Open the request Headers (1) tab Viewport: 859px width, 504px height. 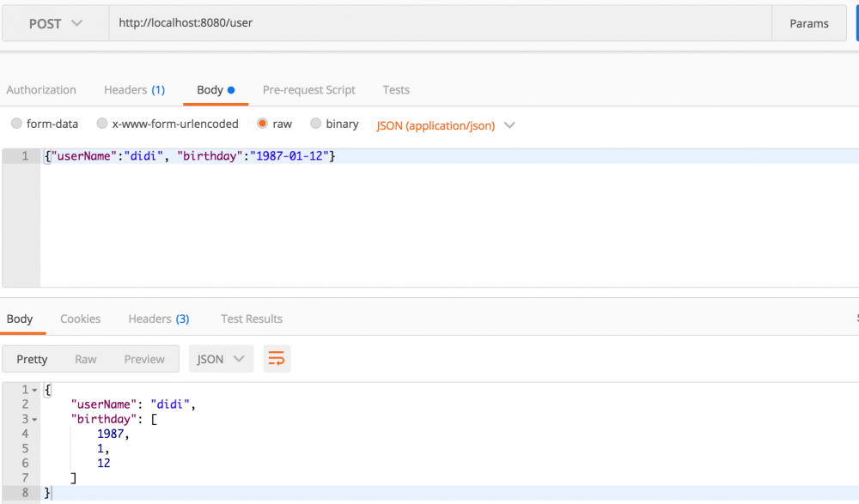tap(134, 90)
